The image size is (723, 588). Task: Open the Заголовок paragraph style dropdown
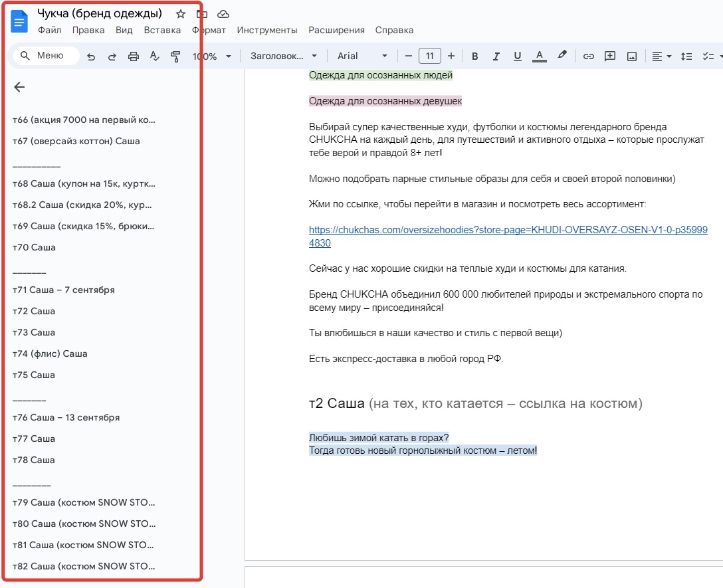tap(284, 56)
